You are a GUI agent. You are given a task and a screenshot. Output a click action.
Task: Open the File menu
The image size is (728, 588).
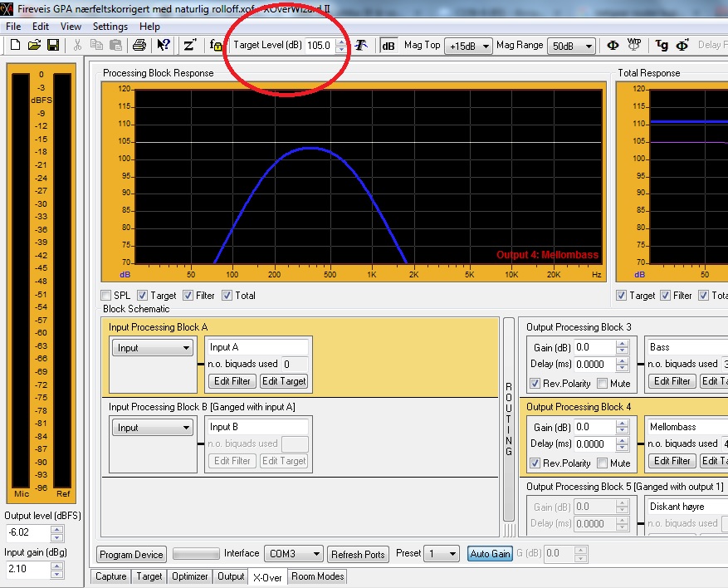click(x=13, y=27)
